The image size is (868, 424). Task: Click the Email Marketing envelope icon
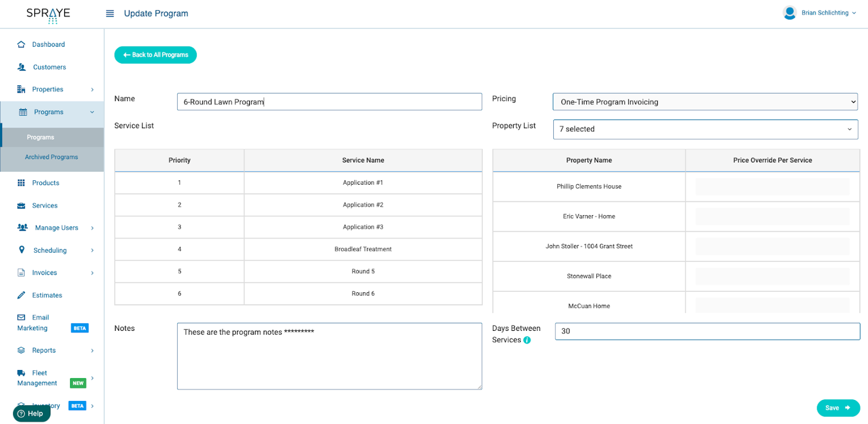[x=21, y=317]
